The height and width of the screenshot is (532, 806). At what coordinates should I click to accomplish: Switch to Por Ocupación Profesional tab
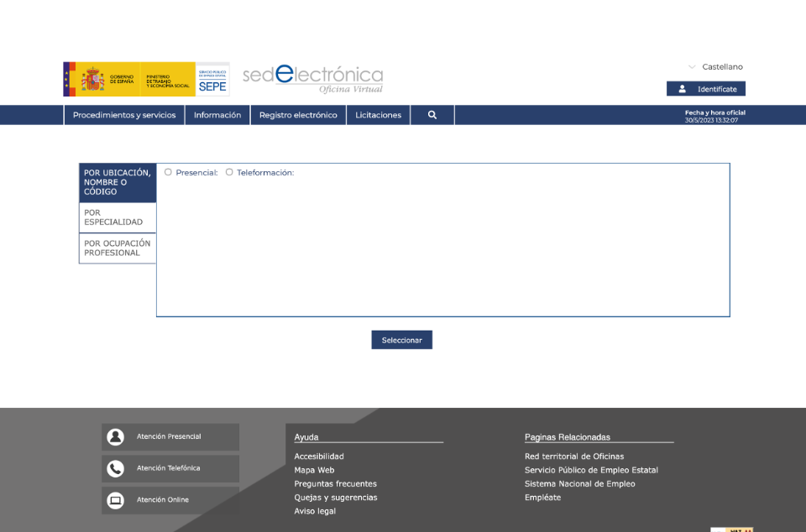coord(118,248)
